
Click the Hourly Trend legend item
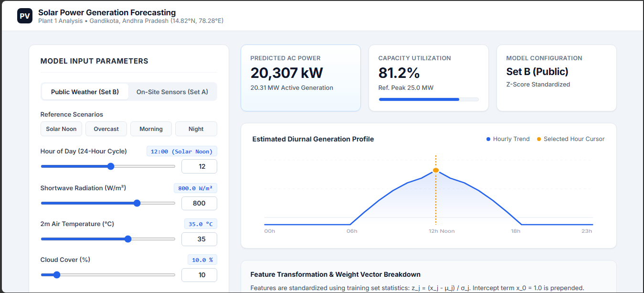[x=508, y=139]
